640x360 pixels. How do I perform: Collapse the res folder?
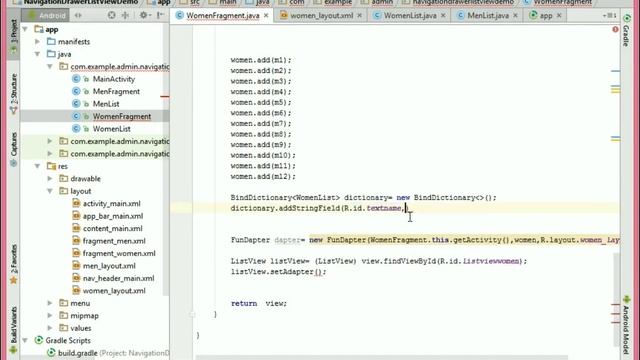[38, 166]
